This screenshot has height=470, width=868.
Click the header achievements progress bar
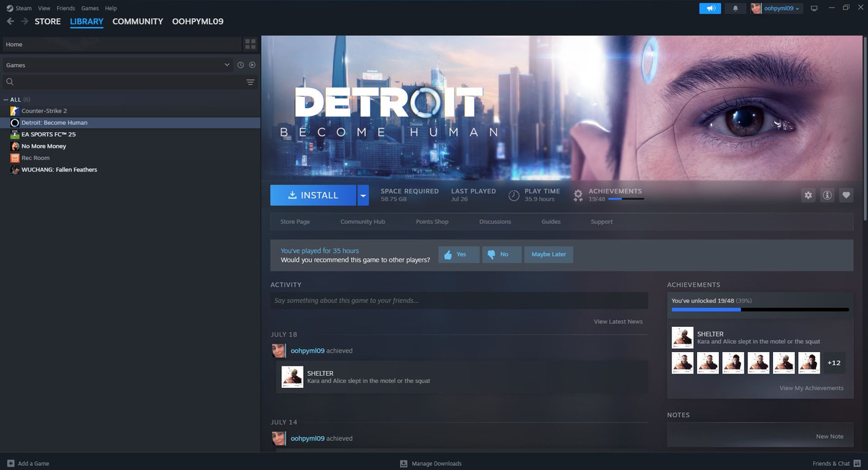click(626, 199)
